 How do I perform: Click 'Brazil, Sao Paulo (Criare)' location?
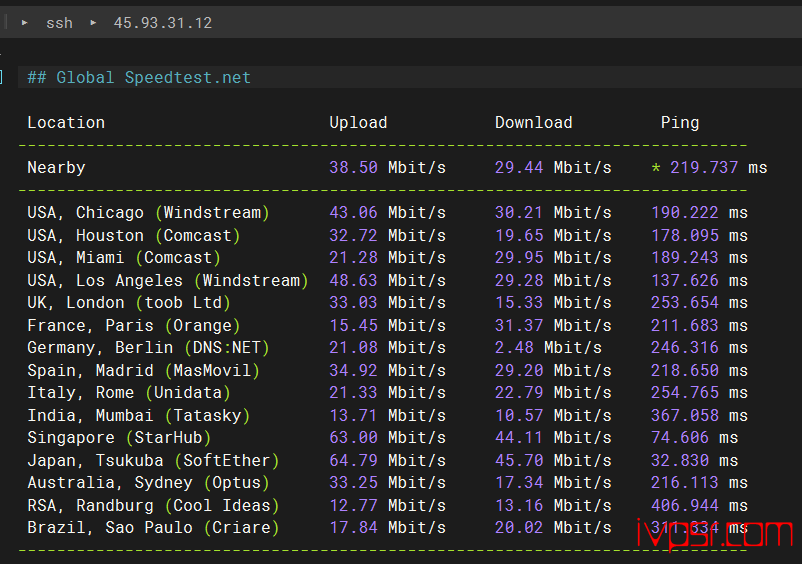pos(153,528)
